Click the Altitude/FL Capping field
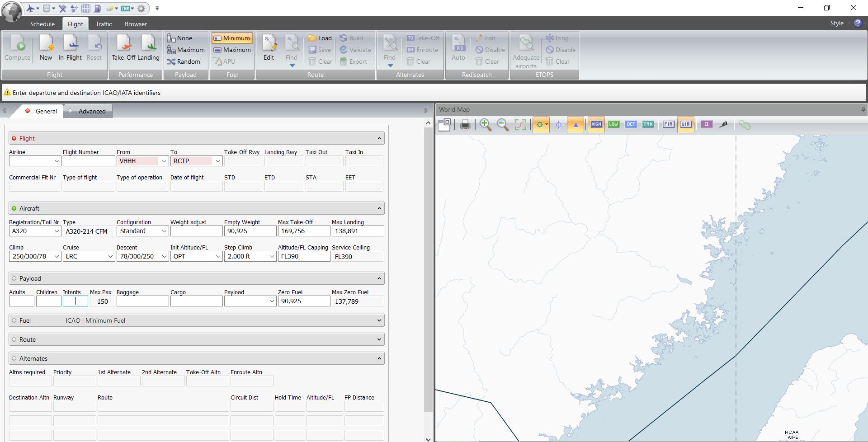Viewport: 868px width, 442px height. coord(304,256)
